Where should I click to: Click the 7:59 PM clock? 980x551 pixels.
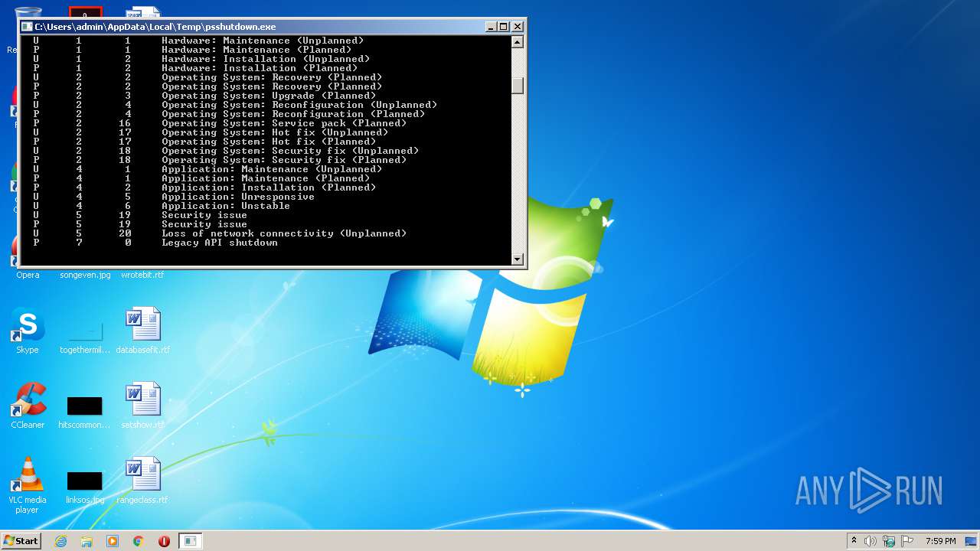point(940,541)
